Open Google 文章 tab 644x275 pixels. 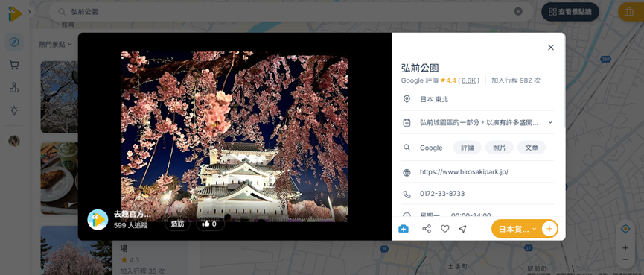(531, 148)
